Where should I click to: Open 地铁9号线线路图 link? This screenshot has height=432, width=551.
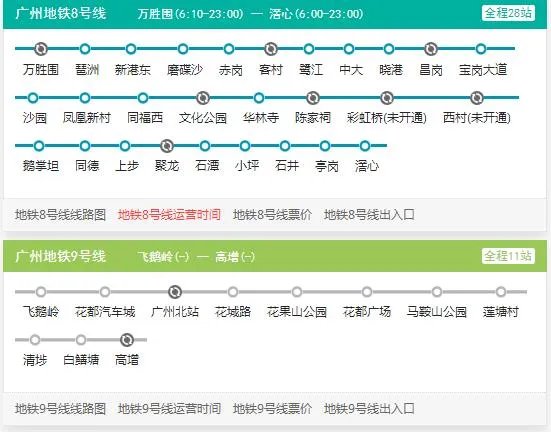click(x=60, y=409)
